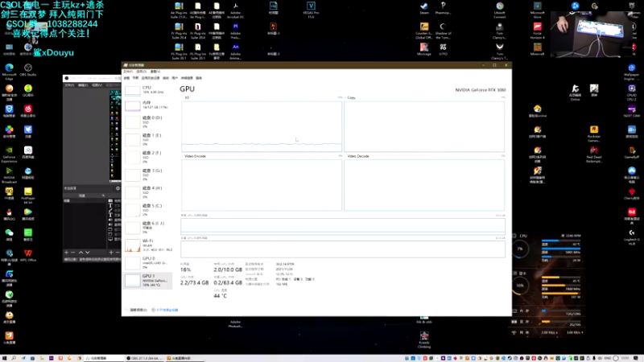Open the 查看 menu in Task Manager

pos(155,72)
